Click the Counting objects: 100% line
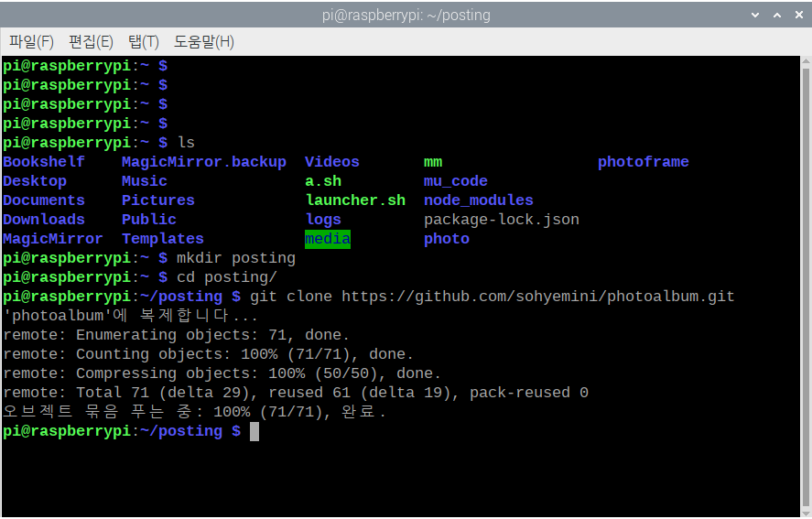812x519 pixels. click(x=208, y=354)
